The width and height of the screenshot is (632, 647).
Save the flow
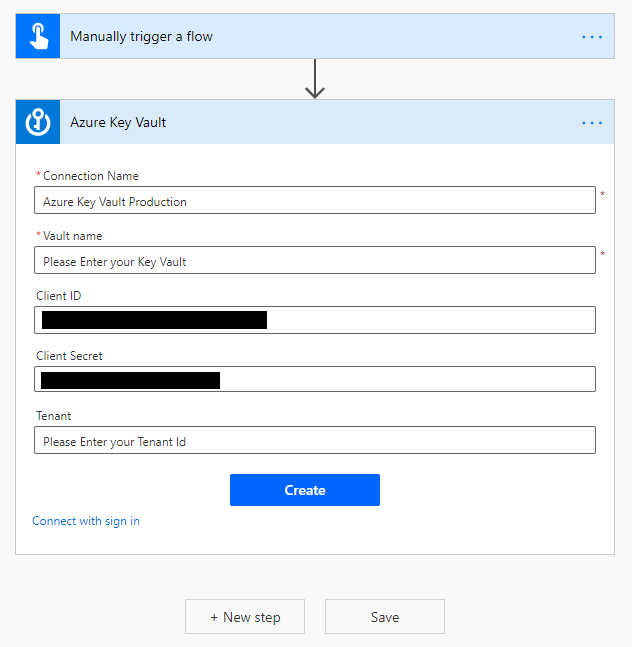(385, 617)
